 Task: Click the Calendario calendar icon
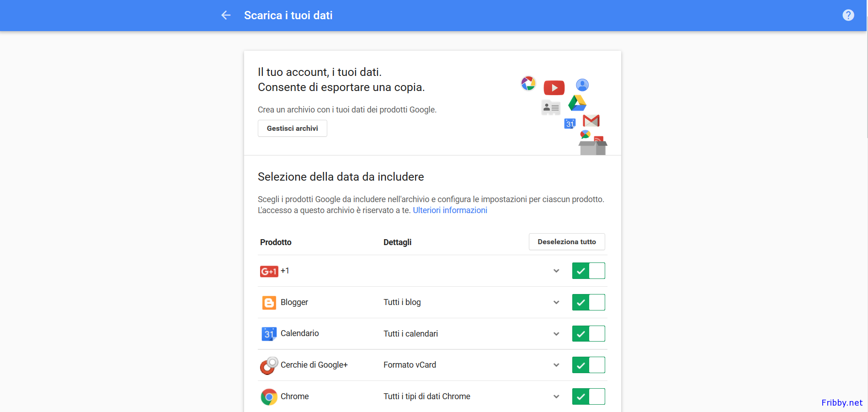269,334
